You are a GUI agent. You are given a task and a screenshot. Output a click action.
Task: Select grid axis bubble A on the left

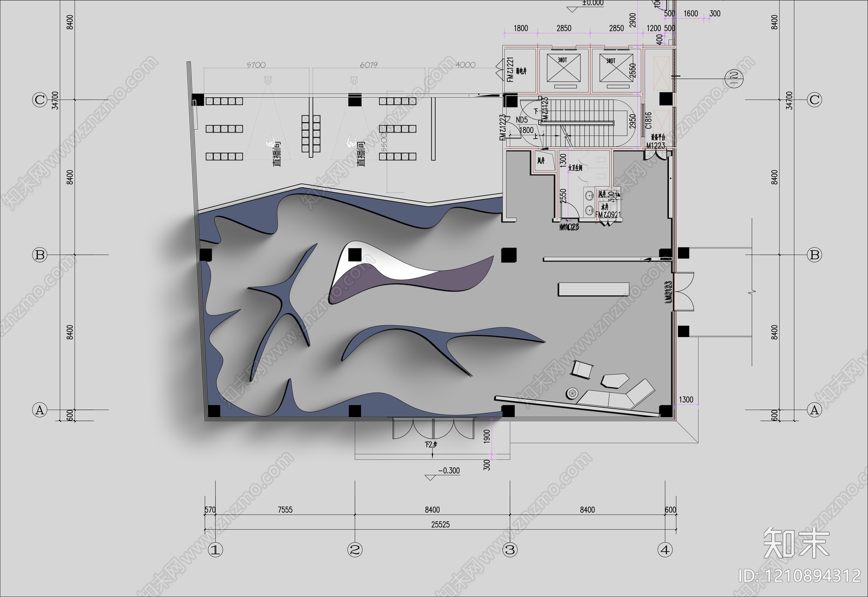pyautogui.click(x=40, y=410)
